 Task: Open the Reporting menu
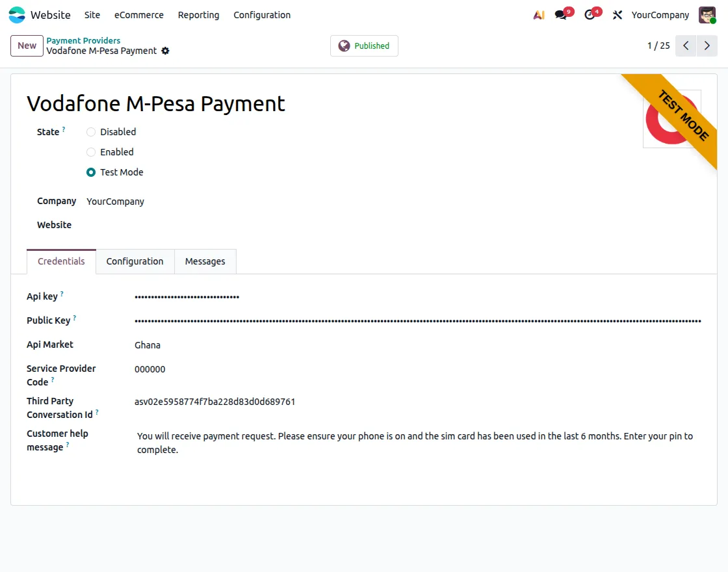[198, 15]
